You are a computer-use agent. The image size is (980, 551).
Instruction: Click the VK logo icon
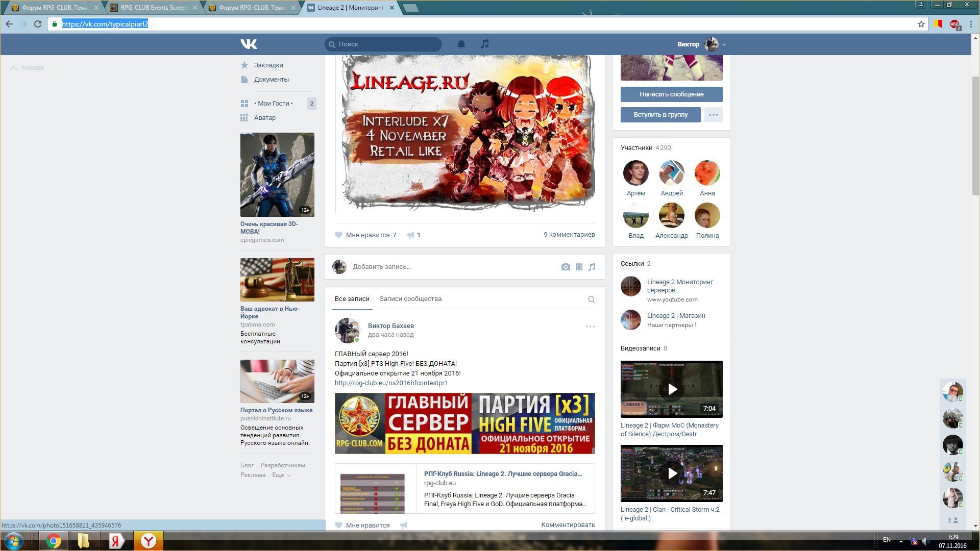[x=249, y=44]
